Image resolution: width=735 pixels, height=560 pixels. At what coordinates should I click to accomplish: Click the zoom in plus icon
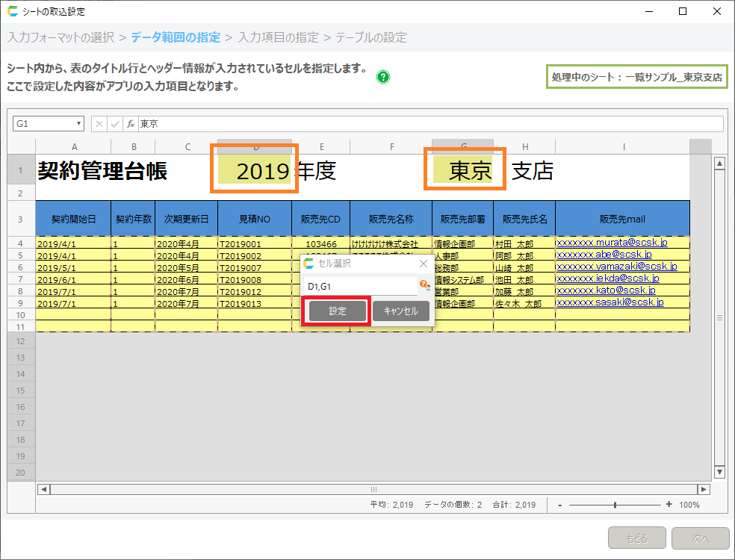[x=669, y=505]
